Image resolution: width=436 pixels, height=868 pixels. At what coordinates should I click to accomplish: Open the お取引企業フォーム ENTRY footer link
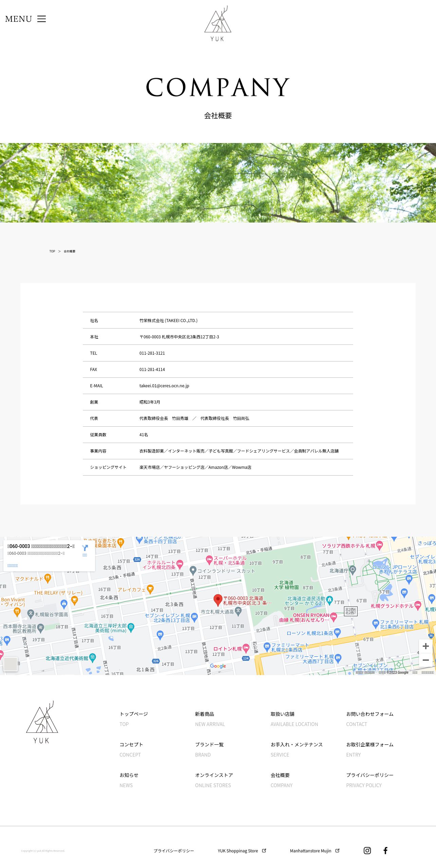[x=370, y=749]
